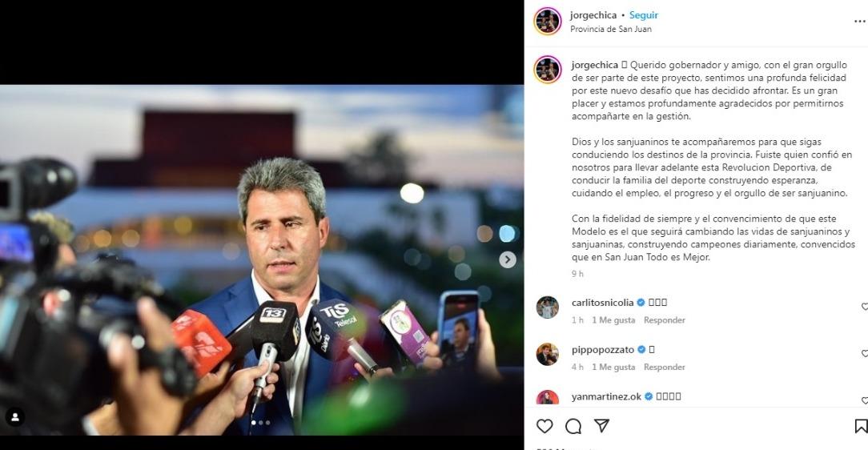Reply to pippopozzato with Responder
The height and width of the screenshot is (450, 868).
[665, 367]
